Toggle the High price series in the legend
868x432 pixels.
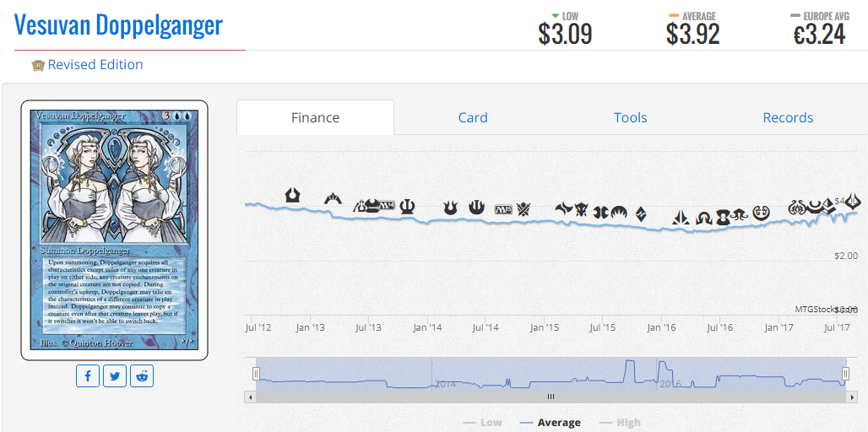[620, 423]
